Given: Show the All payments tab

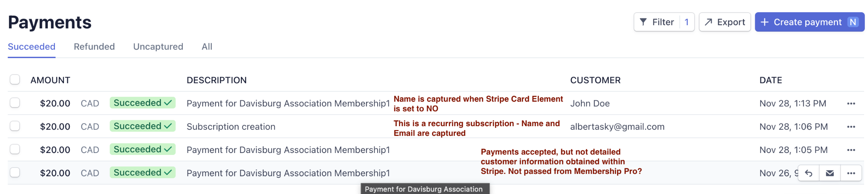Looking at the screenshot, I should click(x=207, y=47).
